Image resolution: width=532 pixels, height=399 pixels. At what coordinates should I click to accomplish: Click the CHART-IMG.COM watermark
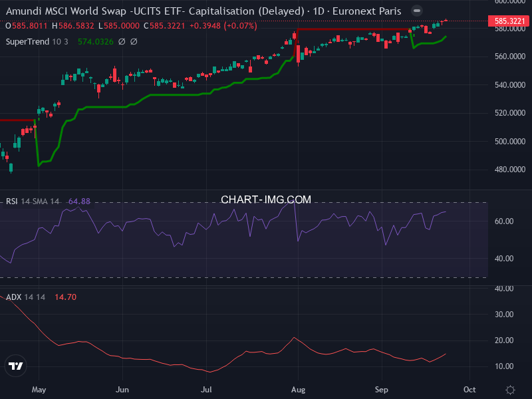(x=266, y=199)
